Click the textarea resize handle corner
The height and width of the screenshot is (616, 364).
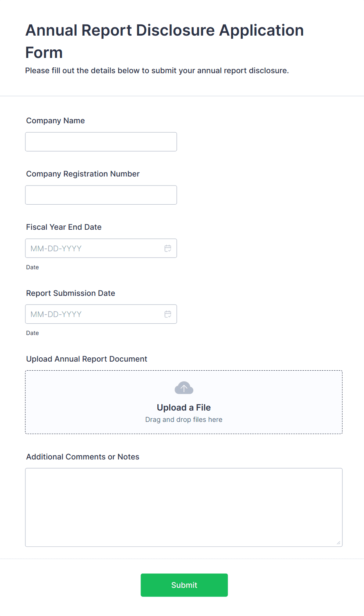[338, 542]
